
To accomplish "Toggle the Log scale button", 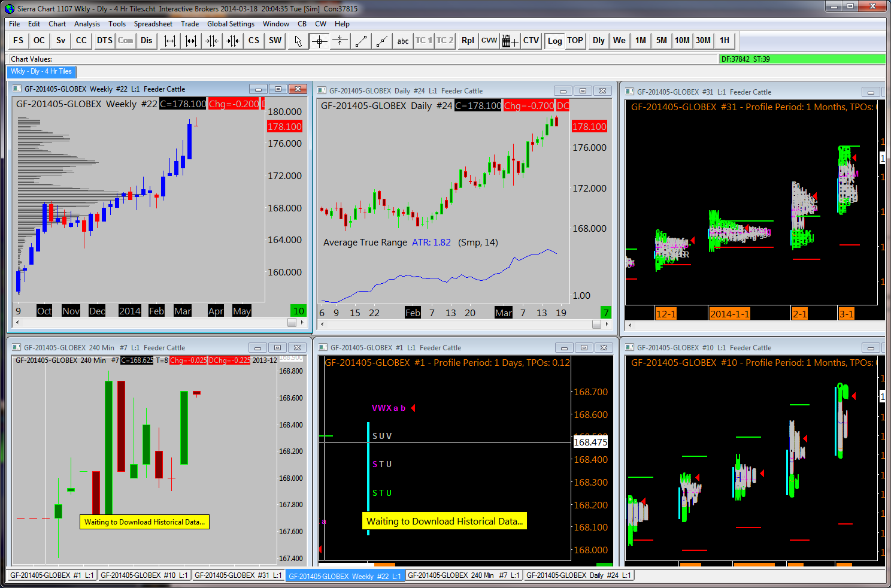I will click(554, 41).
